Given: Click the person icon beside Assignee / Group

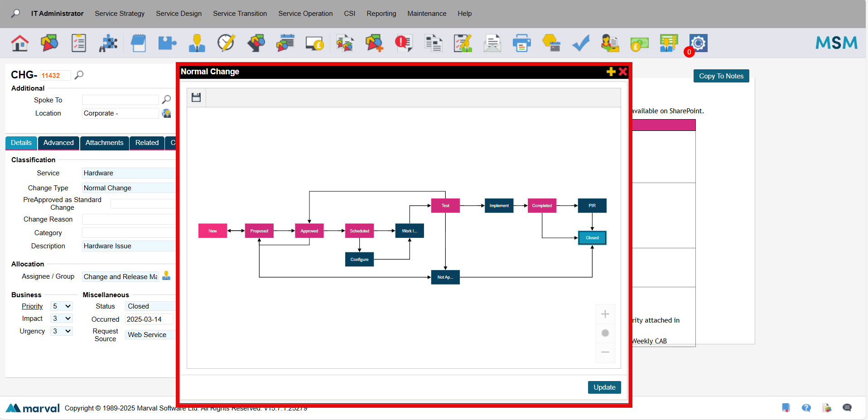Looking at the screenshot, I should (x=166, y=276).
